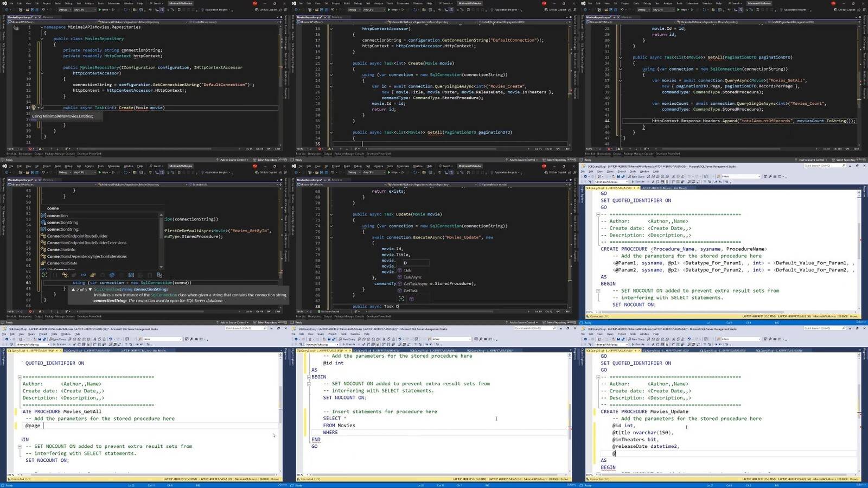Show the next SqlConnection overload with the down arrow
The width and height of the screenshot is (868, 488).
click(90, 289)
